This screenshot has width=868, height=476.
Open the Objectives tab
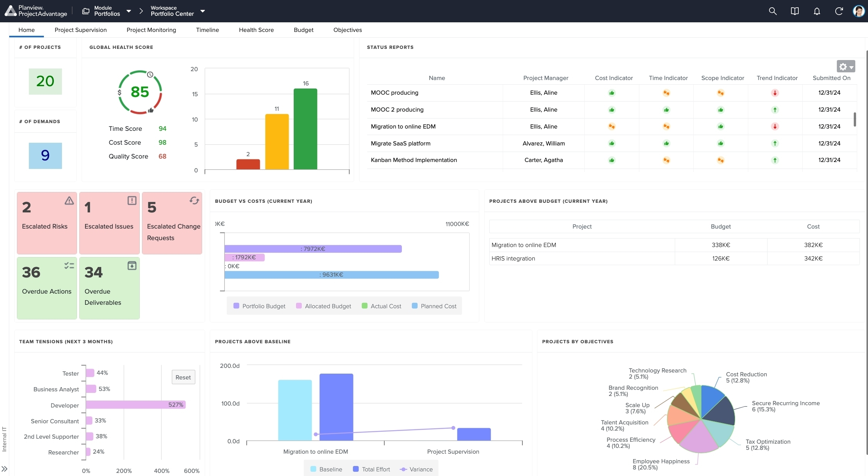tap(347, 30)
